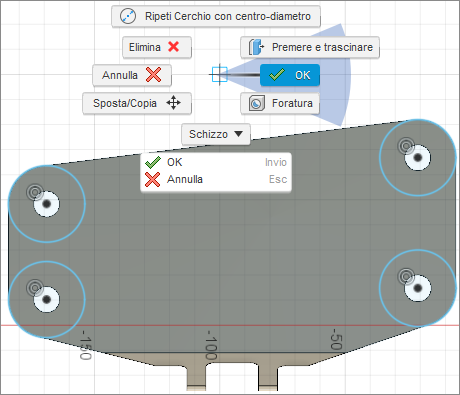
Task: Choose Elimina in the marking menu
Action: 157,47
